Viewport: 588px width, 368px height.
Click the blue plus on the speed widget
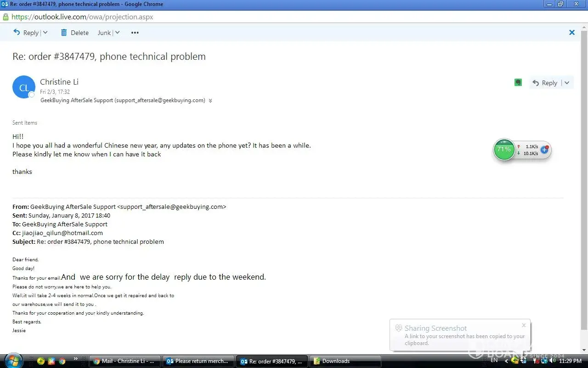pyautogui.click(x=545, y=149)
